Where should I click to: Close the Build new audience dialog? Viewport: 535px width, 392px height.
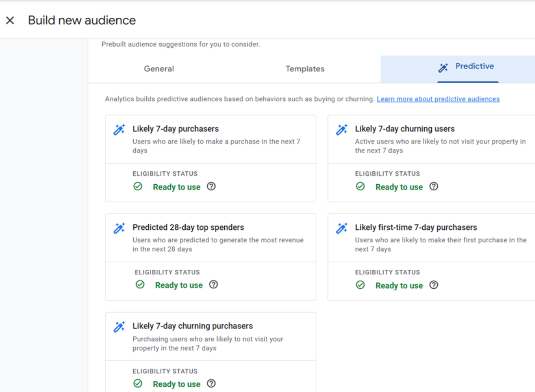tap(10, 20)
